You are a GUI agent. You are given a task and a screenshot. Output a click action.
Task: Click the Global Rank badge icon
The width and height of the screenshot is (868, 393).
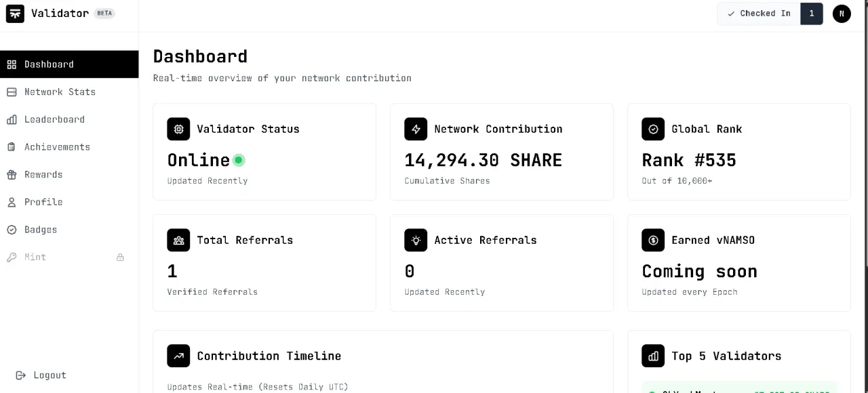[x=653, y=129]
